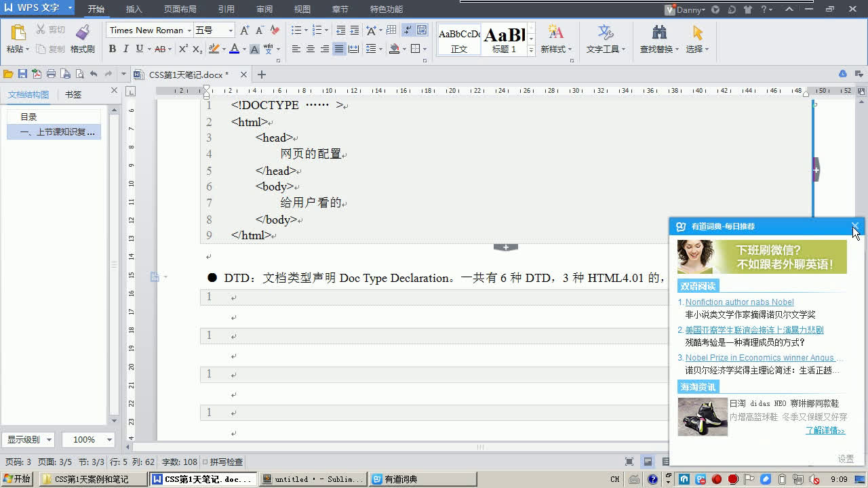This screenshot has height=488, width=868.
Task: Open the zoom 100% dropdown in sidebar
Action: (x=108, y=439)
